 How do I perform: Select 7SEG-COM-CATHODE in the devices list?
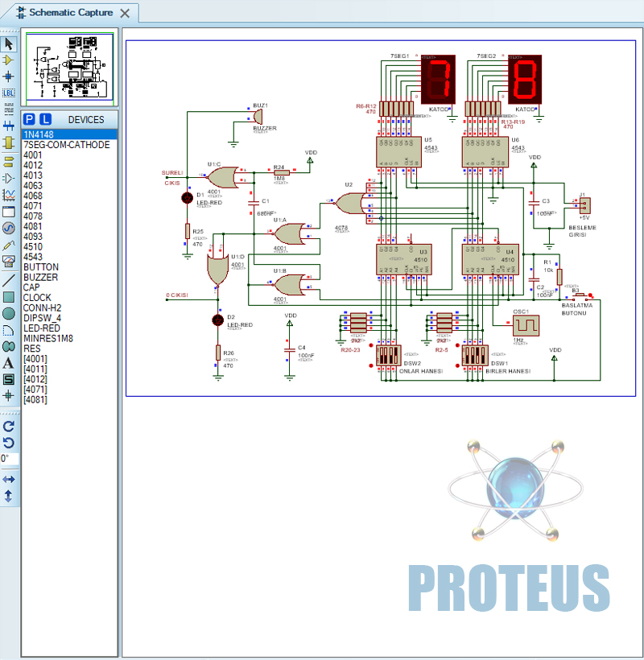click(x=66, y=145)
